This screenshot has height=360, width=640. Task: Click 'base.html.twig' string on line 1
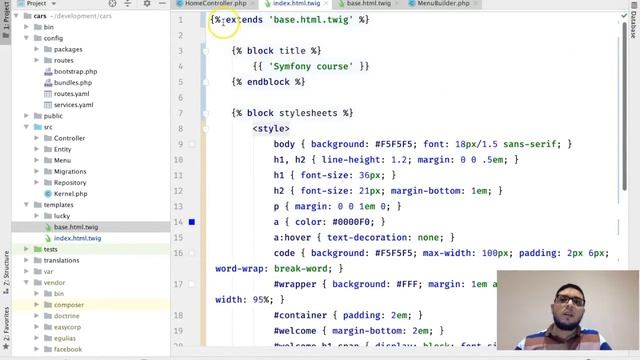click(x=311, y=20)
